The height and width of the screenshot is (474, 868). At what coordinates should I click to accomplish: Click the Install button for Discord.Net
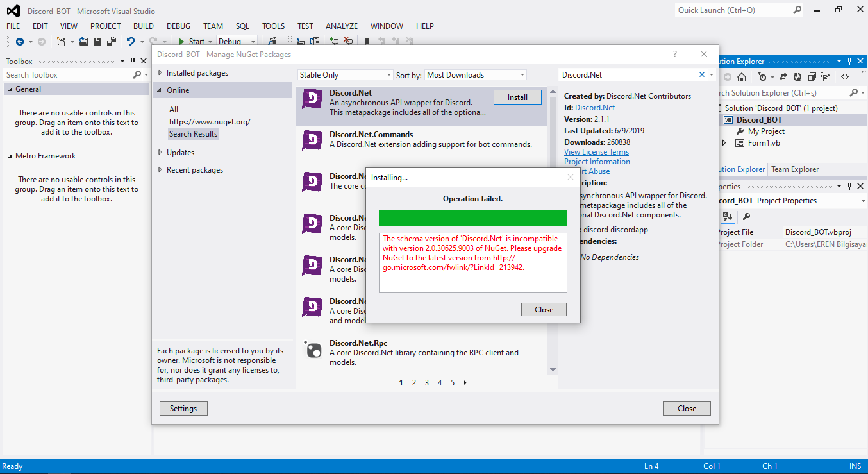pos(517,97)
